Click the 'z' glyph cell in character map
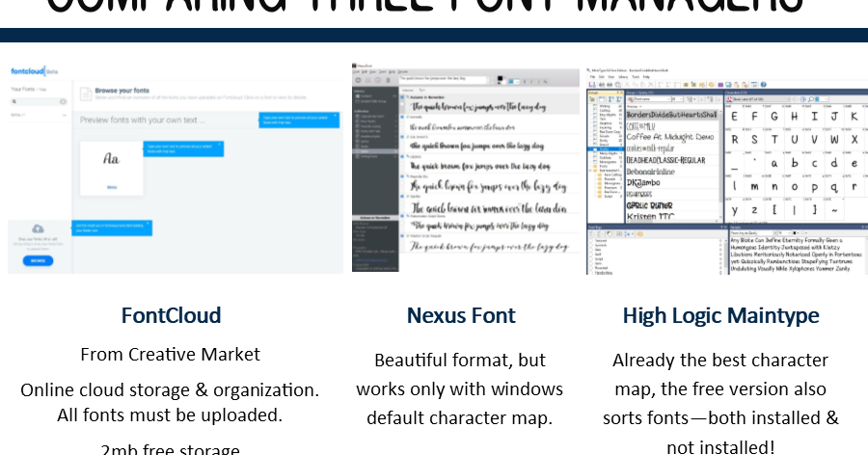868x455 pixels. tap(754, 210)
